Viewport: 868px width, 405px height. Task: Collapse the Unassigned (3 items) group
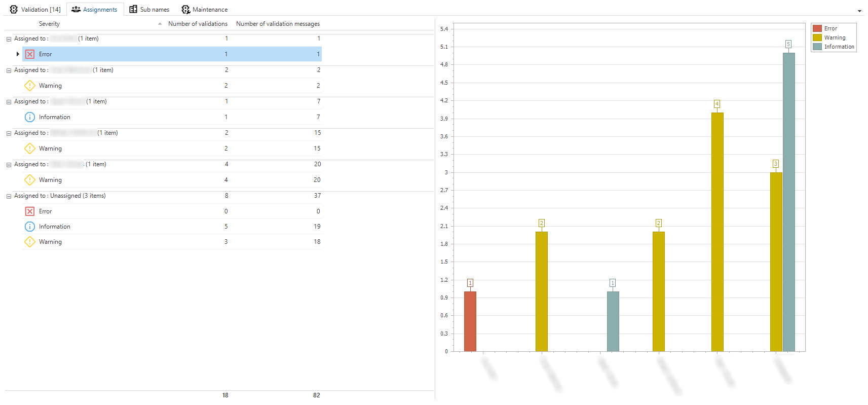pyautogui.click(x=9, y=196)
